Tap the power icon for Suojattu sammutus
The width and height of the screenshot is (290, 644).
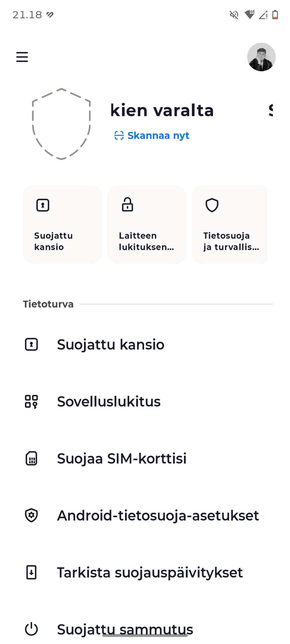(31, 629)
